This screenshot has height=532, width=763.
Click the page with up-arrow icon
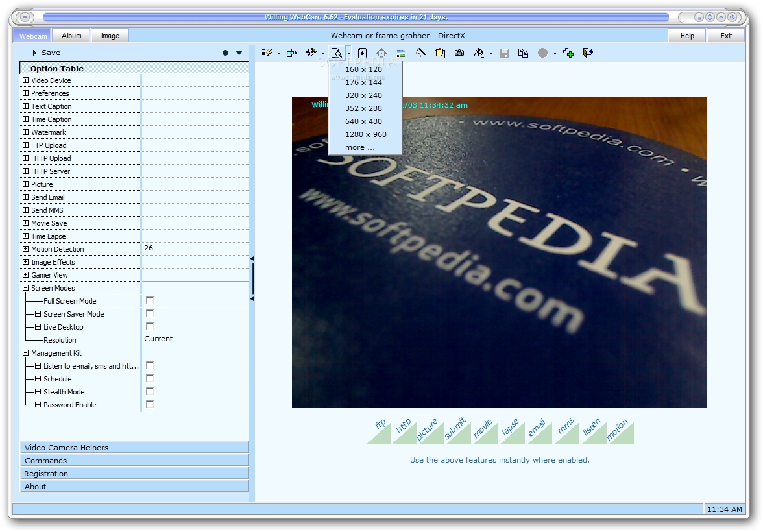click(362, 53)
